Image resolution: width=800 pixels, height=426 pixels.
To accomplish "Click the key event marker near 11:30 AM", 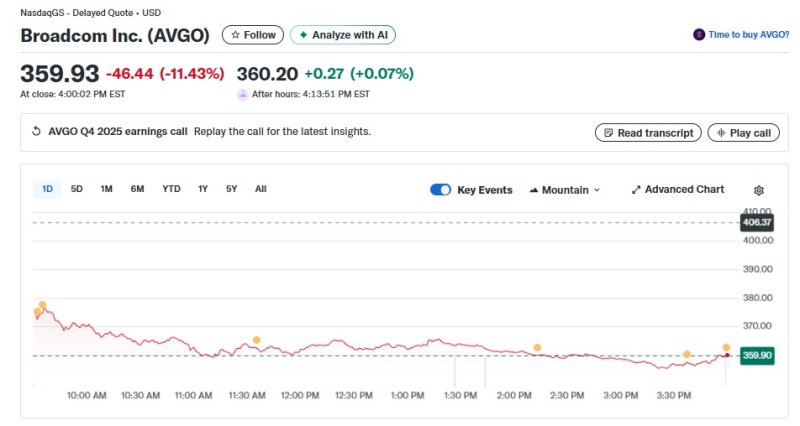I will (256, 340).
